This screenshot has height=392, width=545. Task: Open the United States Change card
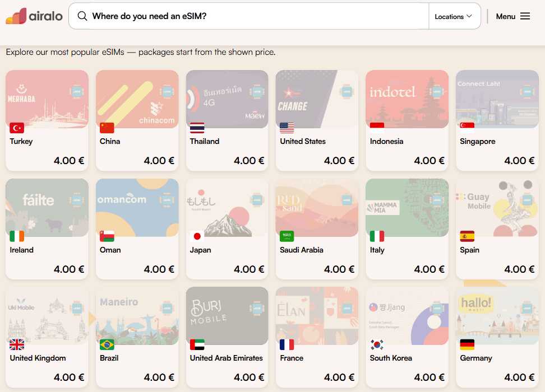pyautogui.click(x=317, y=120)
